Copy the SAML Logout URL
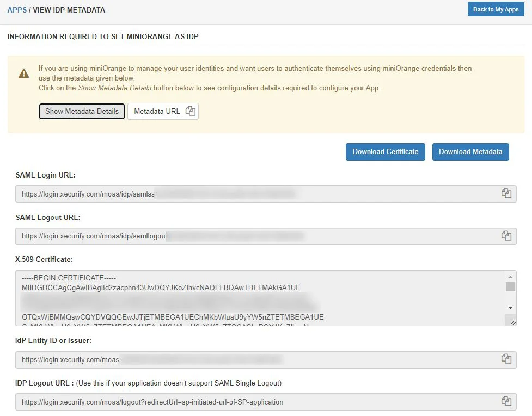The width and height of the screenshot is (532, 416). [506, 235]
